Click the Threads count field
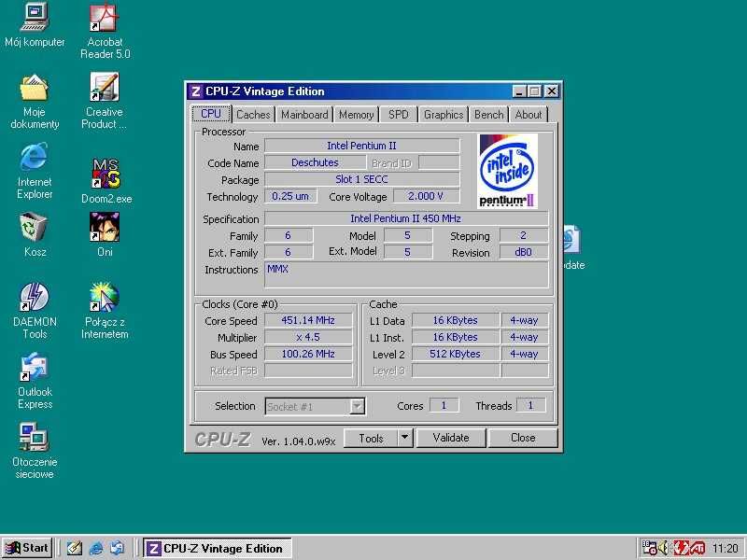This screenshot has width=747, height=560. tap(530, 405)
